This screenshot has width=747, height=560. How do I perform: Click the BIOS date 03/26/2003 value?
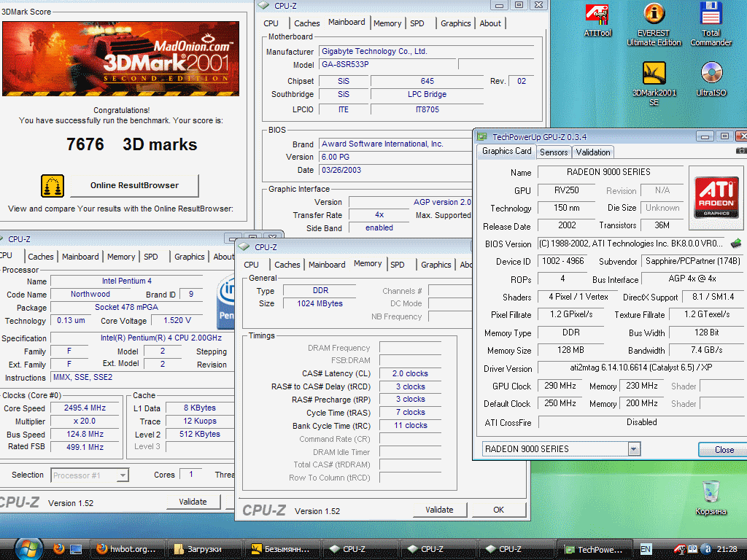tap(341, 171)
